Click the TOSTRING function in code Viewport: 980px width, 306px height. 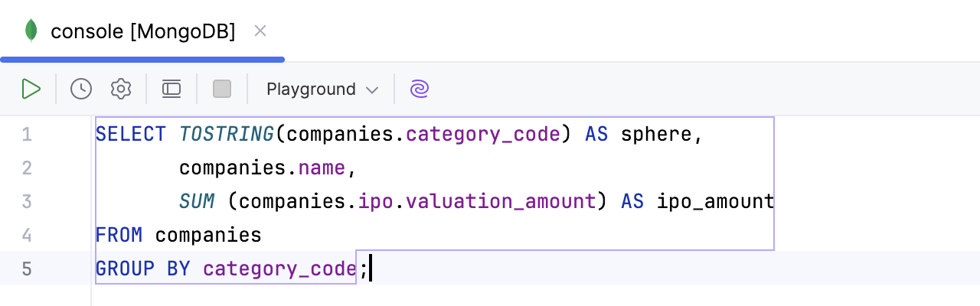(x=226, y=135)
